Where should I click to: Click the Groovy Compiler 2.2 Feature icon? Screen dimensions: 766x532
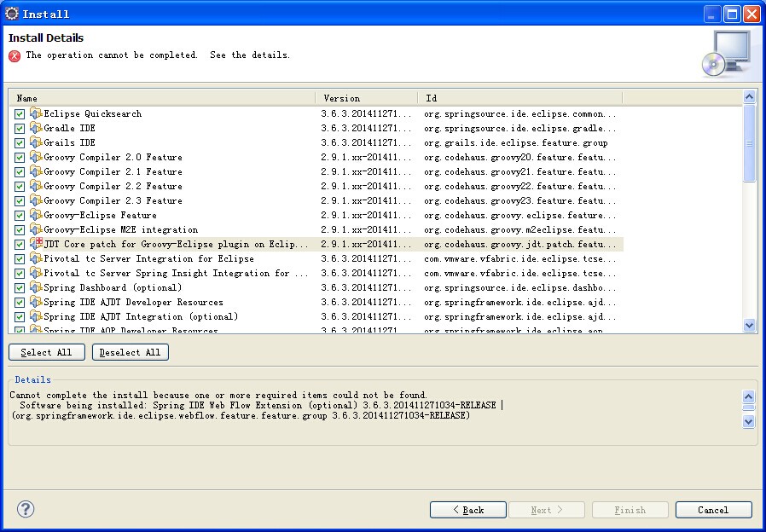click(x=36, y=186)
